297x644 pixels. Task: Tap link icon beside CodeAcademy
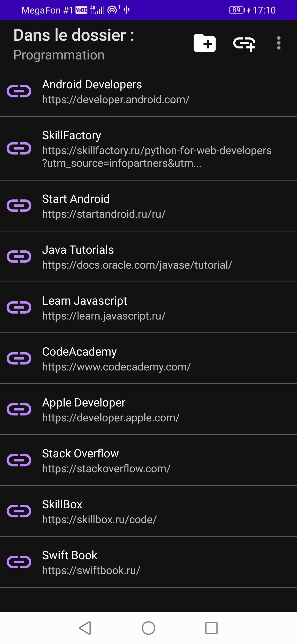pyautogui.click(x=19, y=359)
